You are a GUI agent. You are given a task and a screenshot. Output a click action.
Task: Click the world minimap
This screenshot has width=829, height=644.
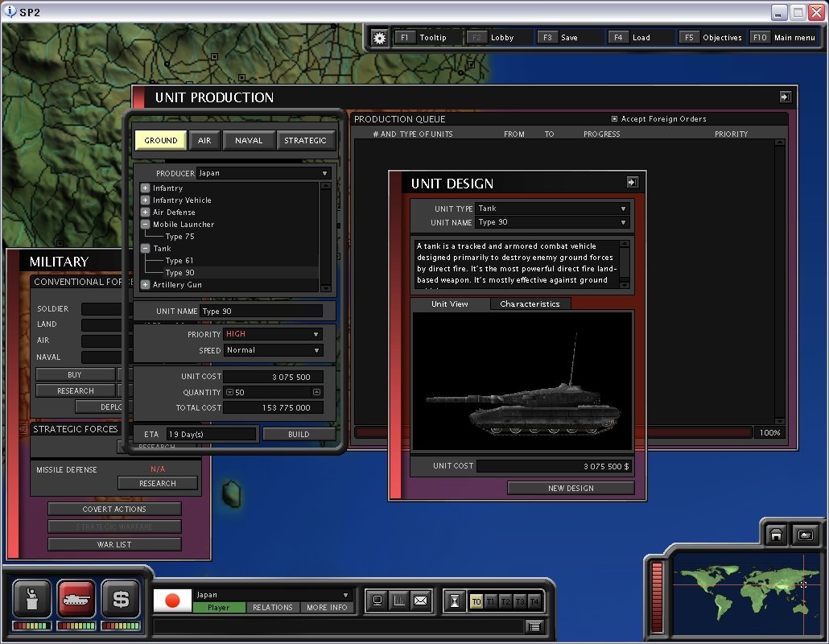745,592
